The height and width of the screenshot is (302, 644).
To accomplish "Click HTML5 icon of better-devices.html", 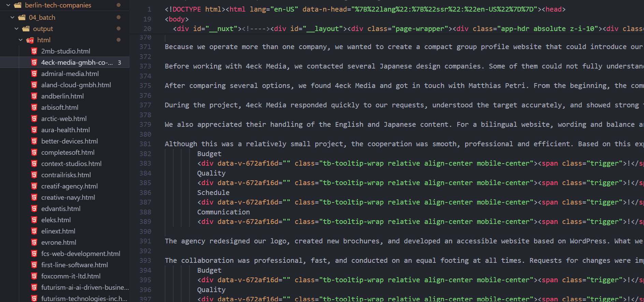I will 34,141.
